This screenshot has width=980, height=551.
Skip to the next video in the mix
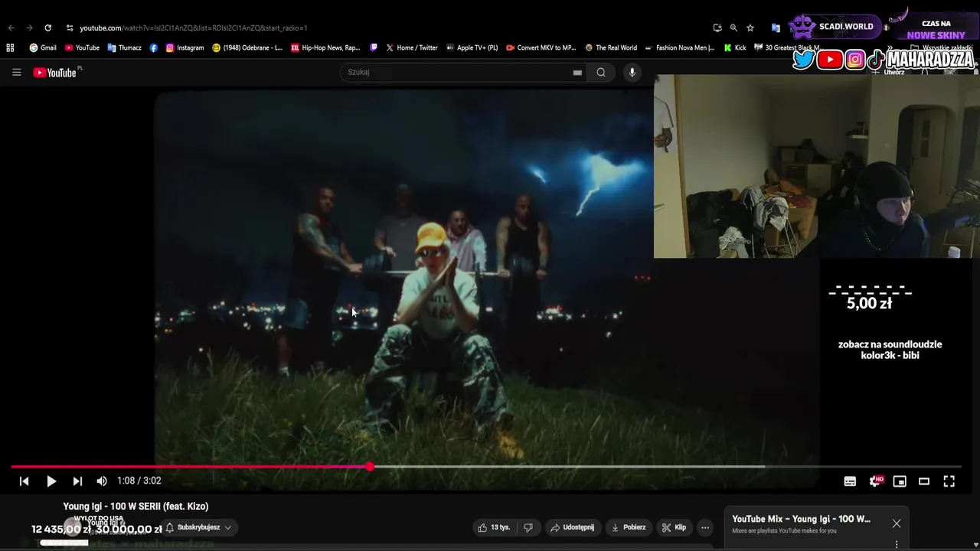[77, 481]
